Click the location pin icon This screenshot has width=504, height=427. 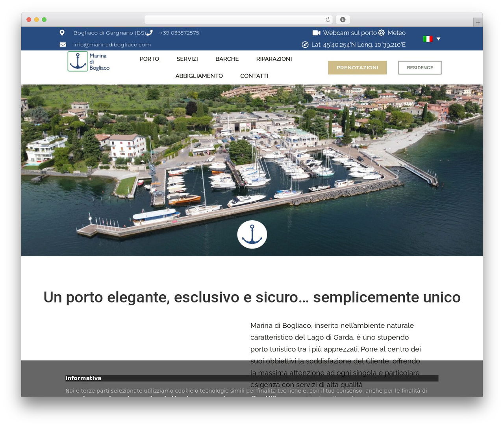click(x=62, y=33)
